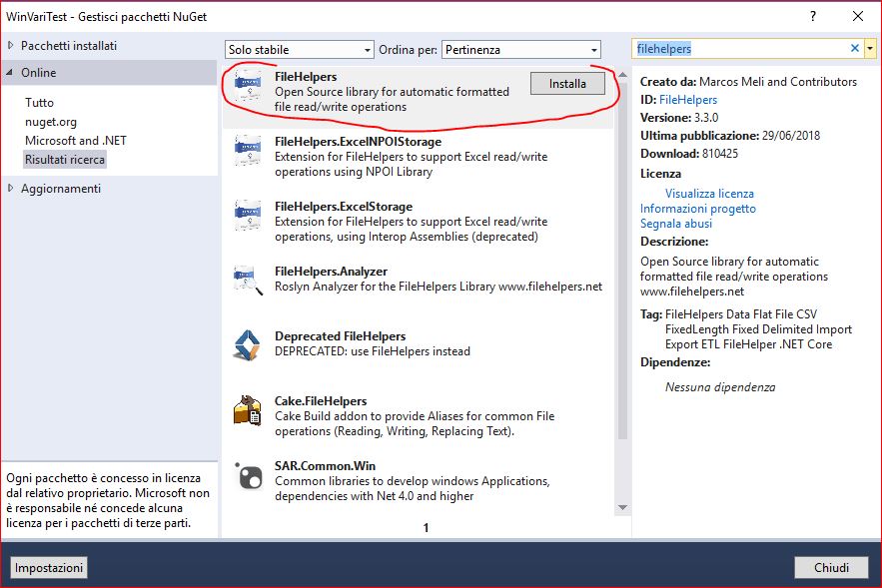This screenshot has width=882, height=588.
Task: Select the FileHelpers.ExcelStorage title
Action: pyautogui.click(x=344, y=207)
